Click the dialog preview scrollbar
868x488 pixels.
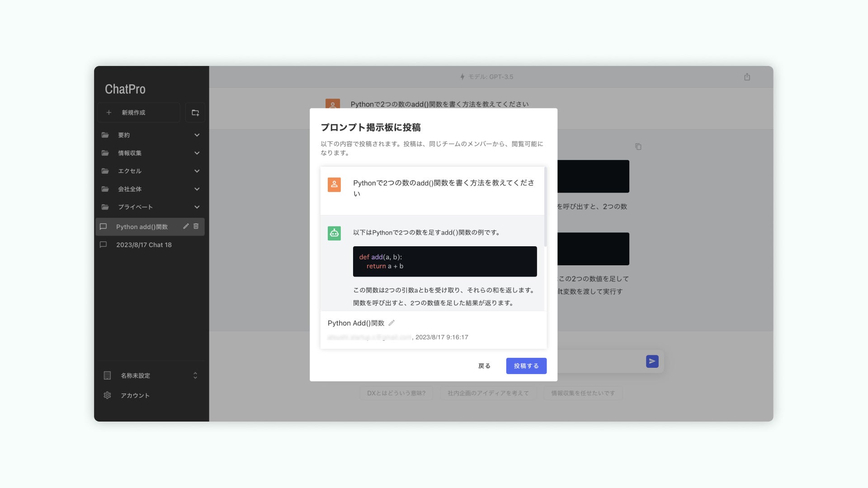(545, 208)
